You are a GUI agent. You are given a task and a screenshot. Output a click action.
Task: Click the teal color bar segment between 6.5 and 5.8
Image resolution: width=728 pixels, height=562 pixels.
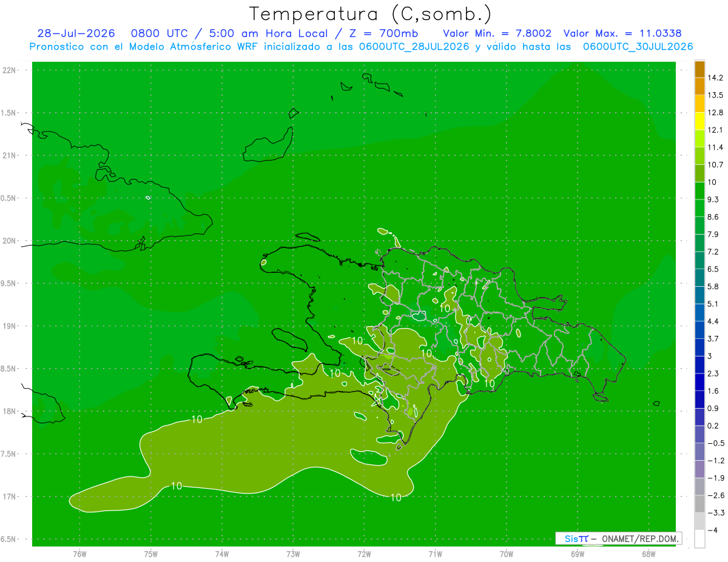coord(699,277)
